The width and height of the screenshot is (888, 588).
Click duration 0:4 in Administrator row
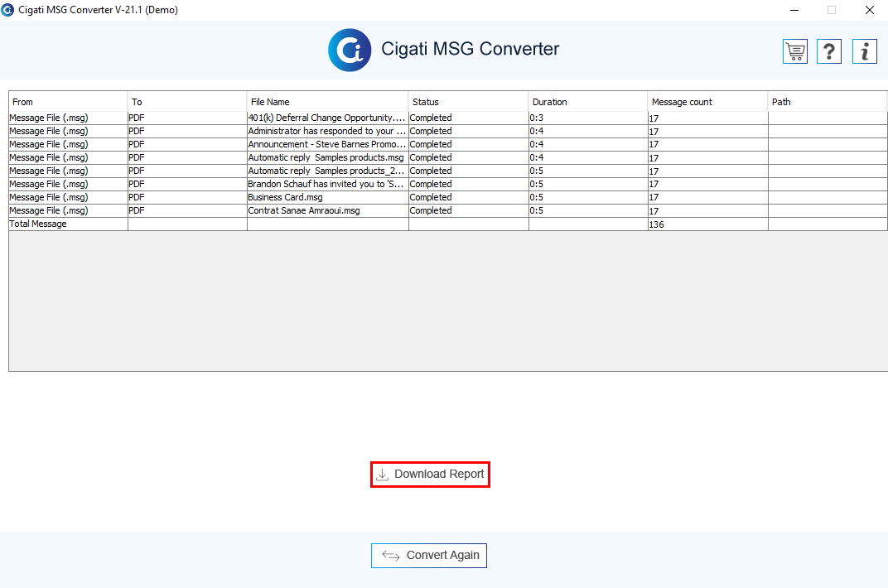click(x=588, y=131)
